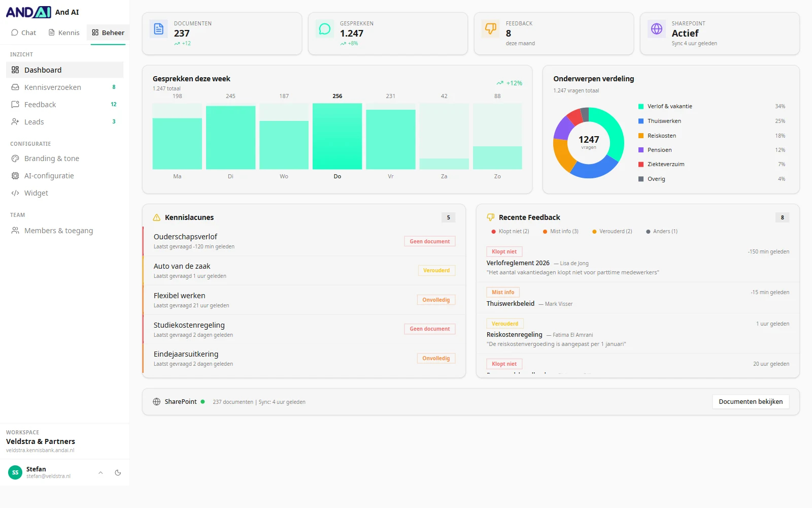Click Geen document badge for Ouderschapsverlof
Image resolution: width=812 pixels, height=508 pixels.
click(430, 242)
